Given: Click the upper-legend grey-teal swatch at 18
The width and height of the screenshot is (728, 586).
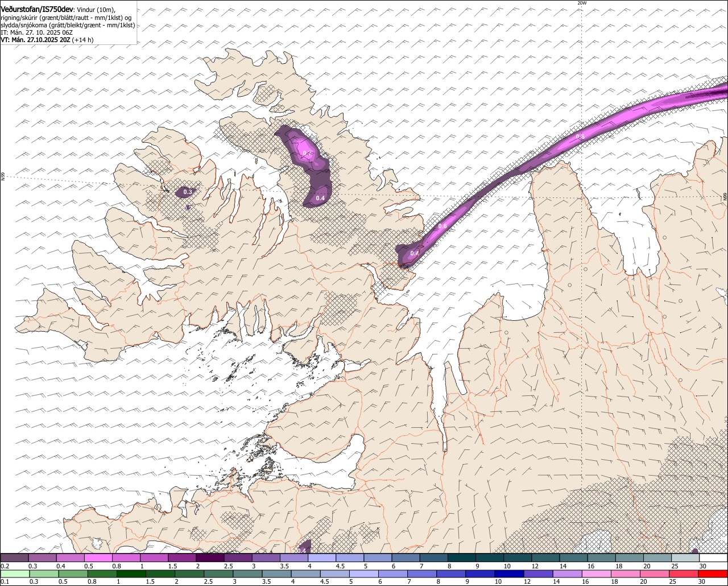Looking at the screenshot, I should click(630, 558).
